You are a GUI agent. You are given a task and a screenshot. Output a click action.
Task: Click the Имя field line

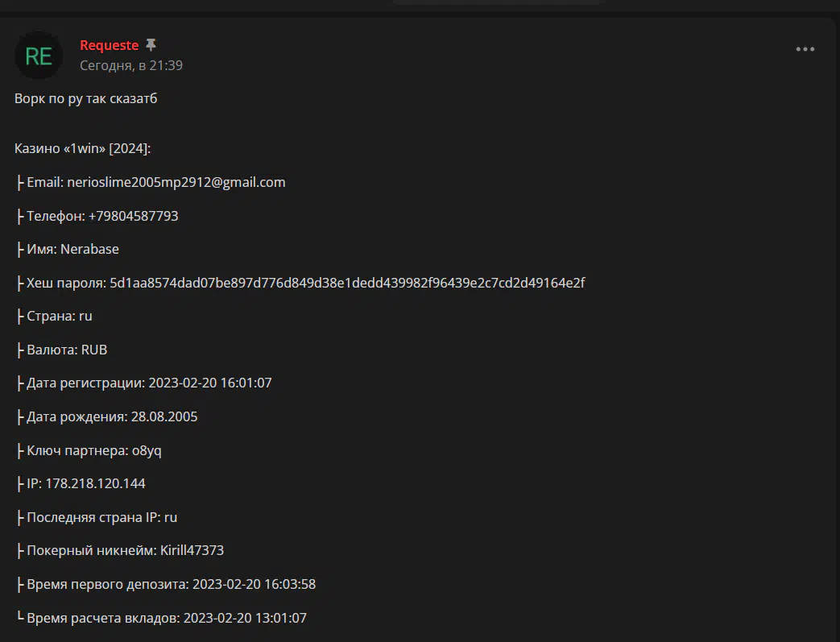(68, 249)
